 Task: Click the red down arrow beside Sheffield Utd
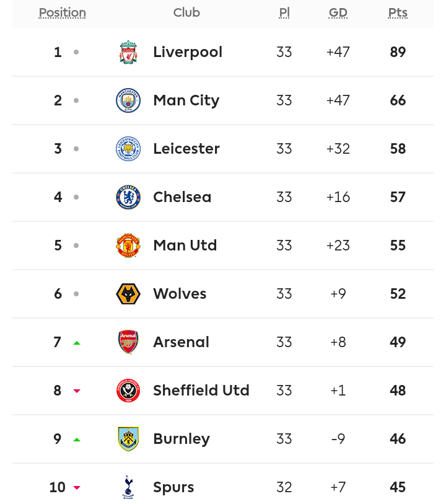[x=76, y=391]
